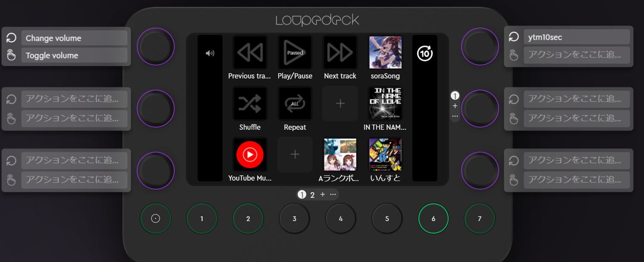The width and height of the screenshot is (644, 262).
Task: Select the soraSong album thumbnail
Action: coord(385,53)
